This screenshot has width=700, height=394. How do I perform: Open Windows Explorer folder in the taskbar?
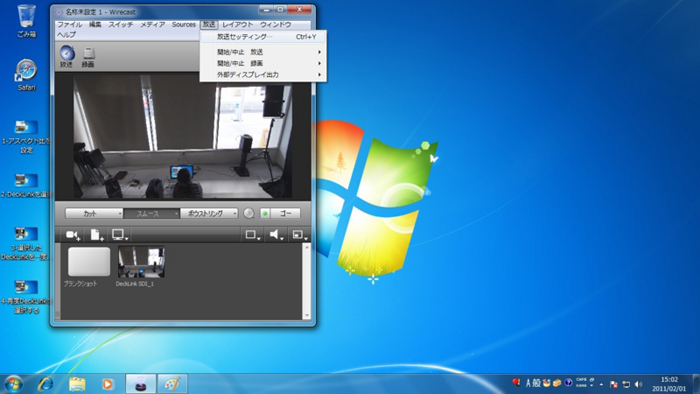coord(77,384)
